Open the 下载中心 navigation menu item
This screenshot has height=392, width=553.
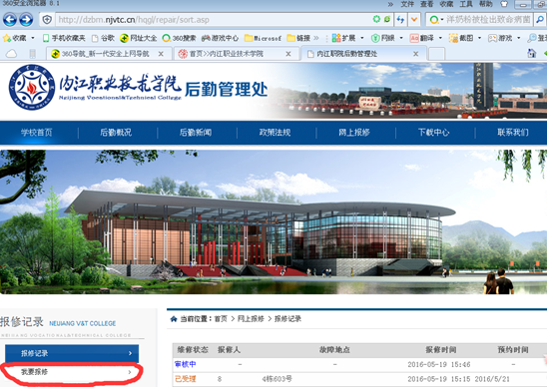pyautogui.click(x=434, y=133)
